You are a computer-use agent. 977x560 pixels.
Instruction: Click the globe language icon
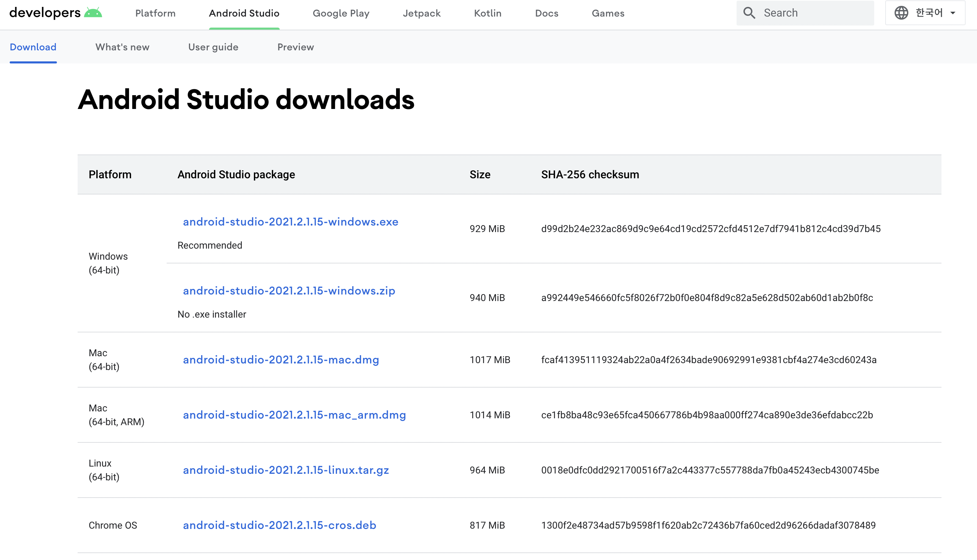coord(901,13)
